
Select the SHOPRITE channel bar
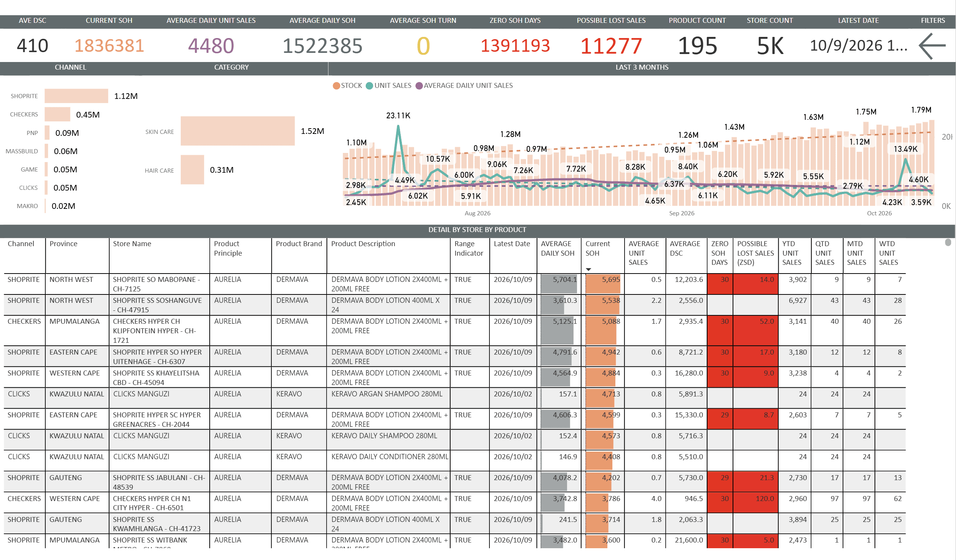76,96
